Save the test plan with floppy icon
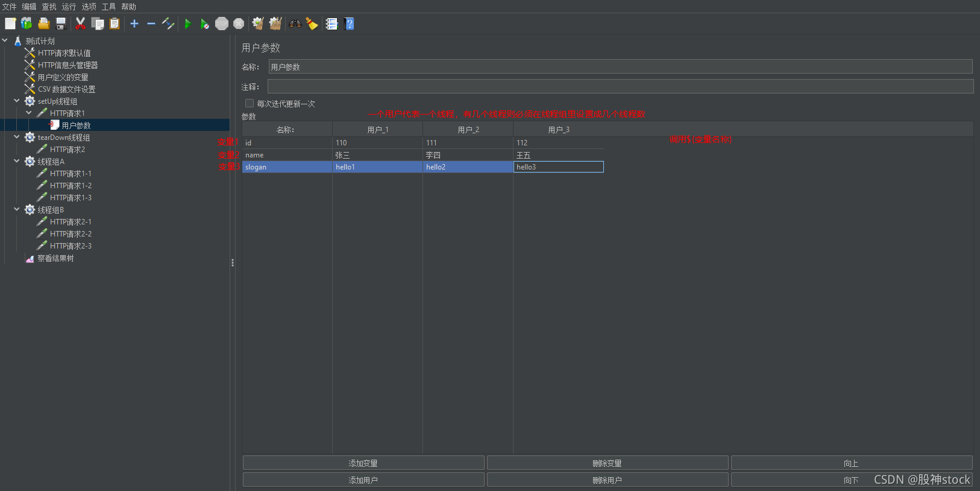The image size is (980, 491). tap(61, 24)
